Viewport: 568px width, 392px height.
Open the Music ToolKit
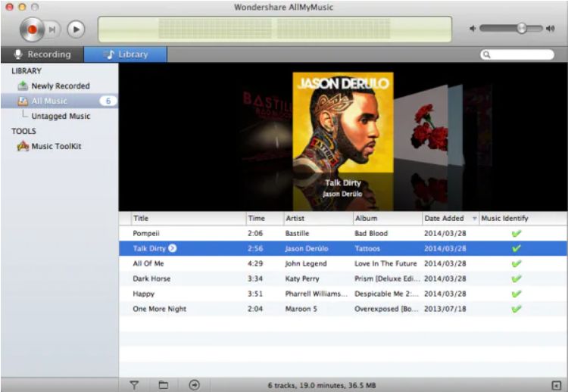(x=56, y=146)
